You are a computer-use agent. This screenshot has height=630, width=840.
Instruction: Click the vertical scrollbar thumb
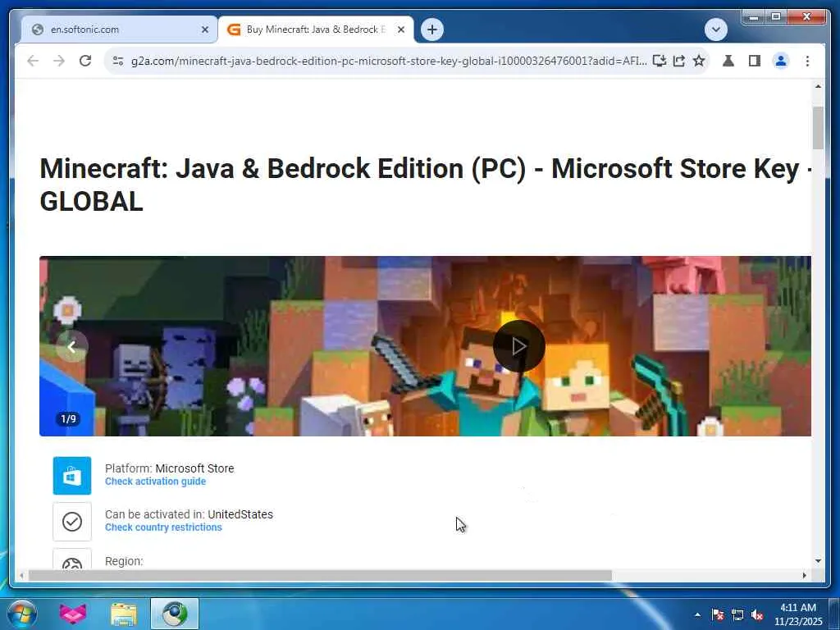pyautogui.click(x=818, y=127)
